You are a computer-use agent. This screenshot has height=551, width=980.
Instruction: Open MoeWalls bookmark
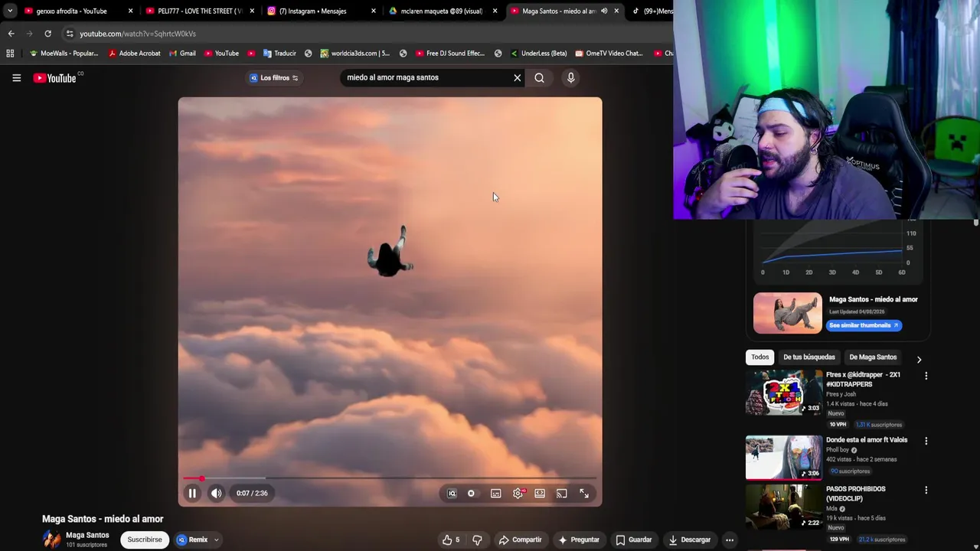[x=64, y=54]
